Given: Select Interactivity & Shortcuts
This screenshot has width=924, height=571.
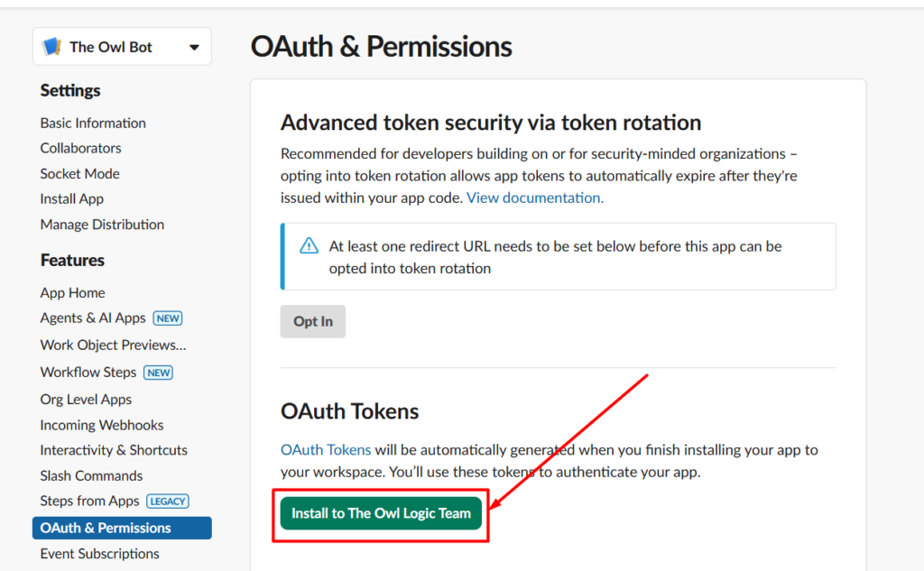Looking at the screenshot, I should pyautogui.click(x=114, y=450).
